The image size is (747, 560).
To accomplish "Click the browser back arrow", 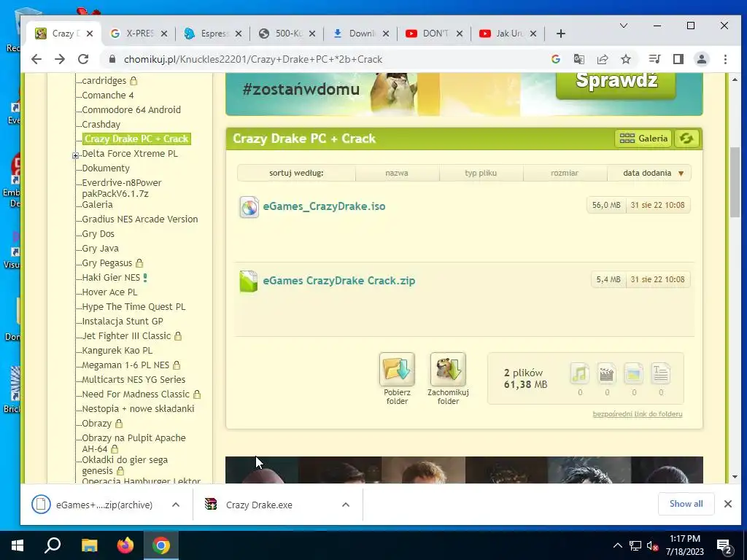I will [x=36, y=59].
